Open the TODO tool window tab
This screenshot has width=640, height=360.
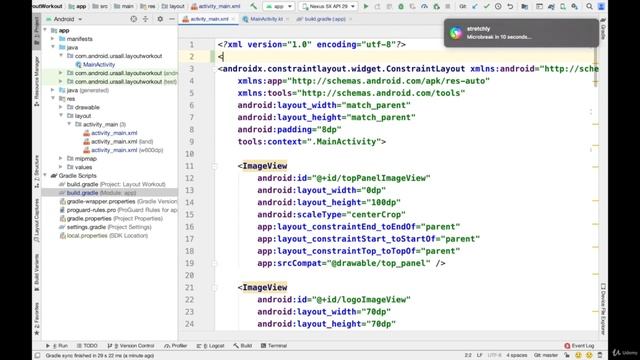[87, 346]
